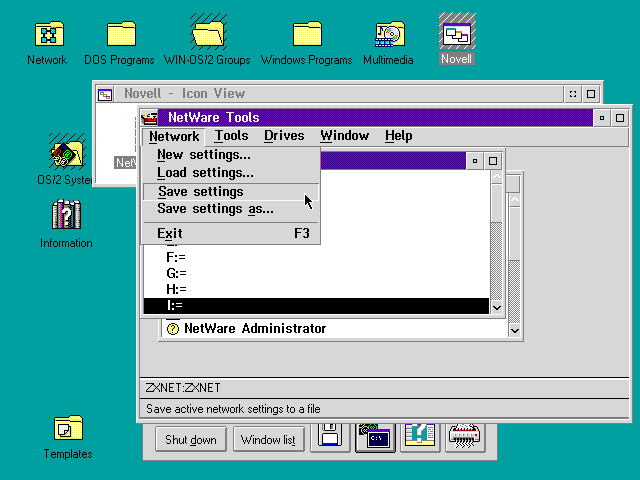Maximize the inner drives child window

(x=493, y=161)
